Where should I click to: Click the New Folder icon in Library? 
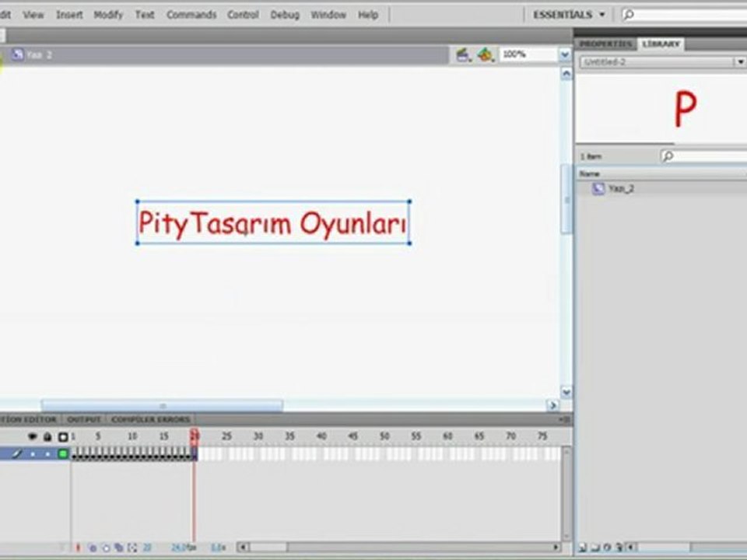click(x=595, y=548)
